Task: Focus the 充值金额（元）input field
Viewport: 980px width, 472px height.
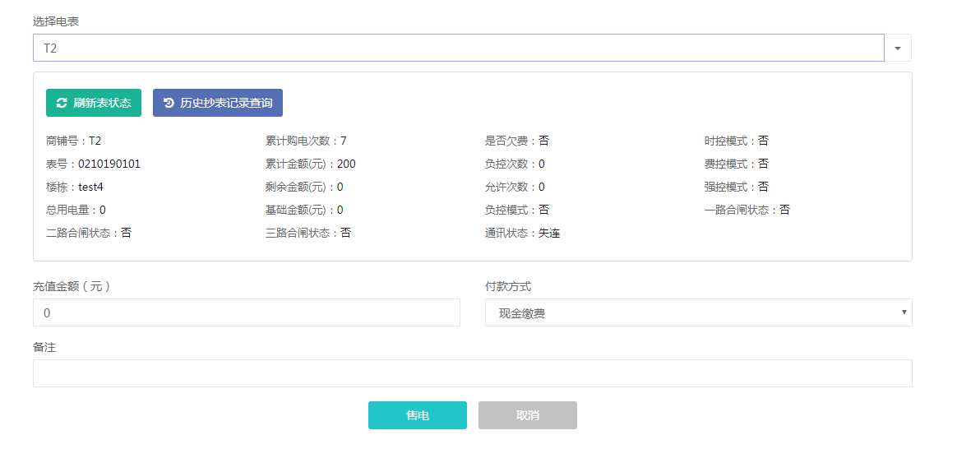Action: pyautogui.click(x=246, y=312)
